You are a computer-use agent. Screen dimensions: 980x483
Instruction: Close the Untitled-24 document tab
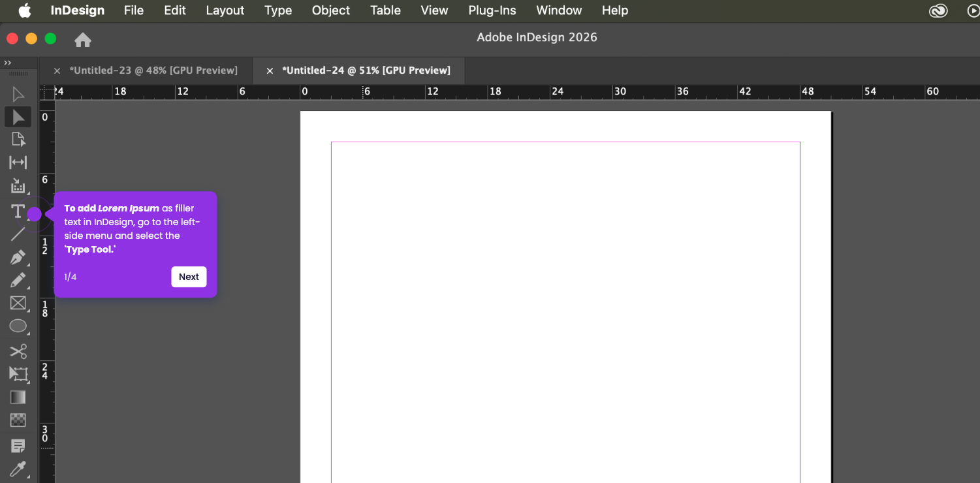click(270, 70)
